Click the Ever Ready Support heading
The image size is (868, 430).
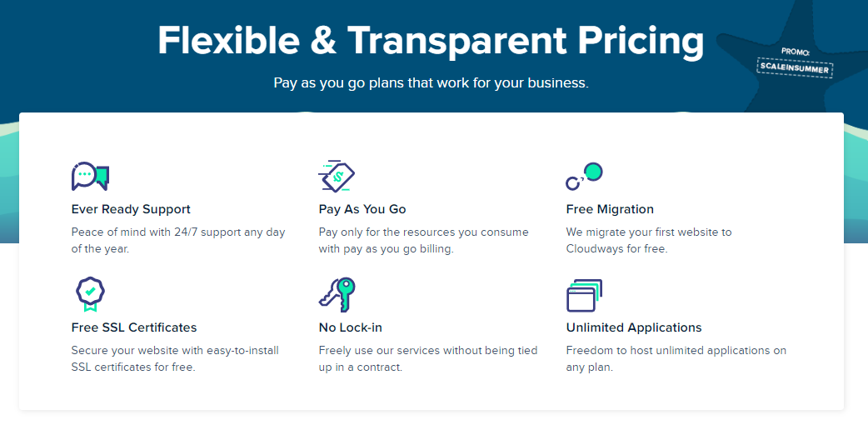tap(131, 209)
